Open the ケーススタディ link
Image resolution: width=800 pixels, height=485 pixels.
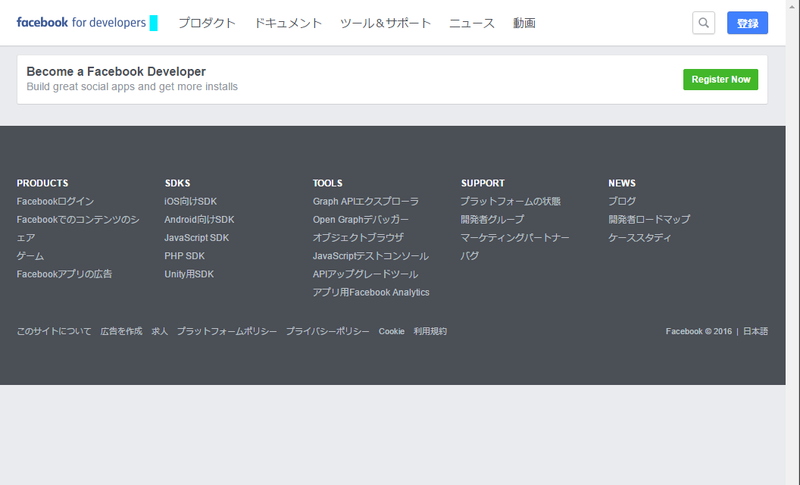640,238
